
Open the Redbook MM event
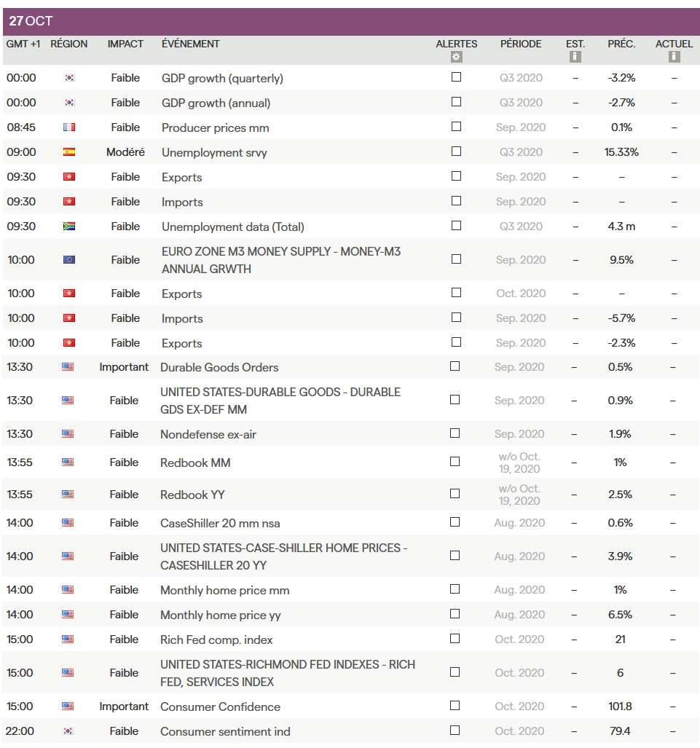coord(195,462)
